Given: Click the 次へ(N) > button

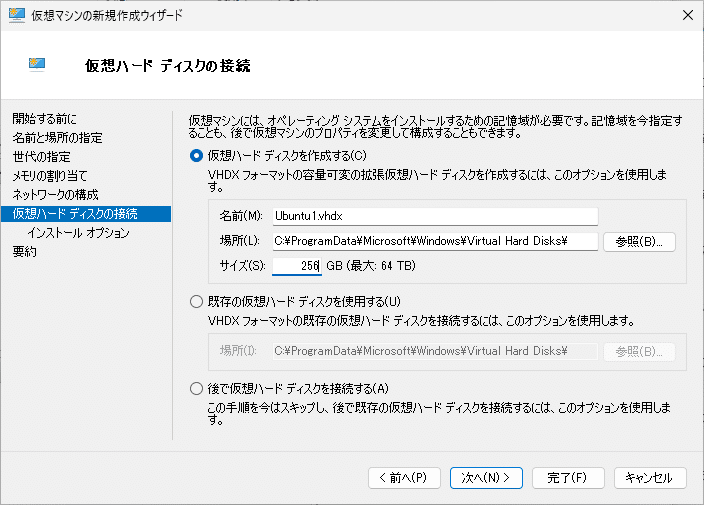Looking at the screenshot, I should coord(486,478).
